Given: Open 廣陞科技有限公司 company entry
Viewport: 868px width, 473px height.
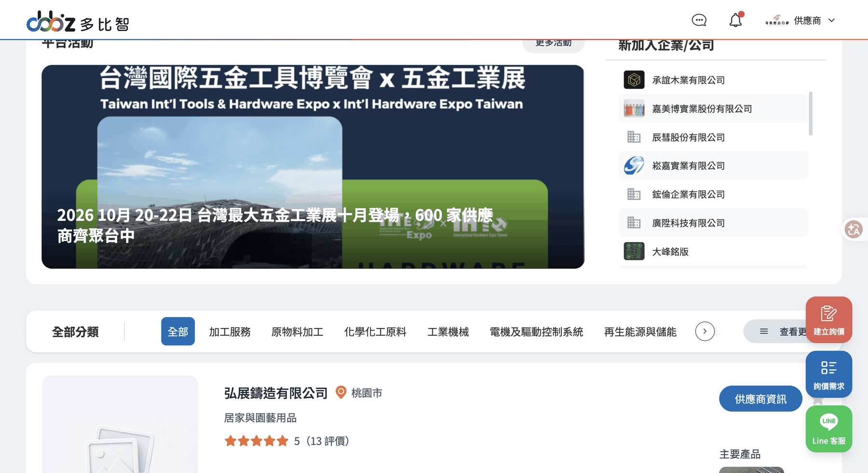Looking at the screenshot, I should pyautogui.click(x=713, y=222).
